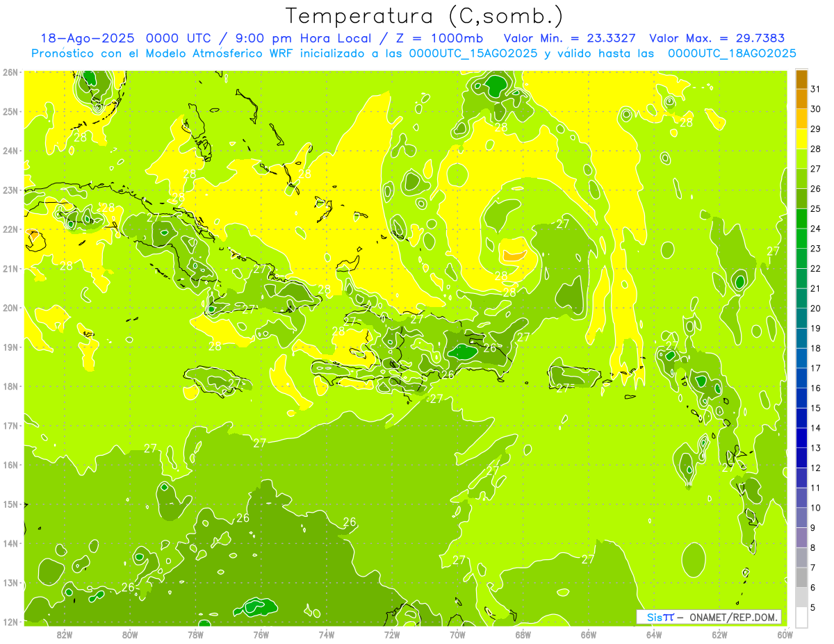This screenshot has height=644, width=834.
Task: Click the 62W longitude axis label
Action: 719,634
